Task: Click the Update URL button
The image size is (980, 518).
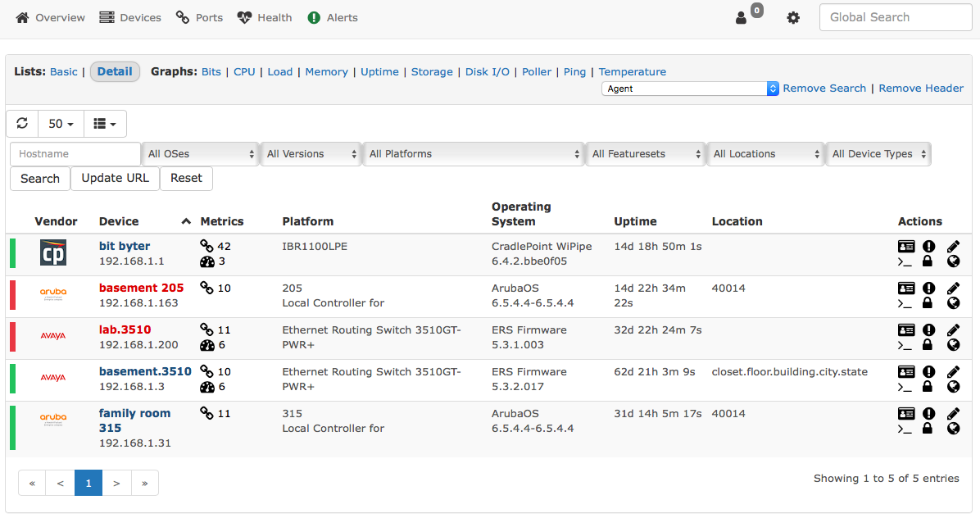Action: (x=115, y=179)
